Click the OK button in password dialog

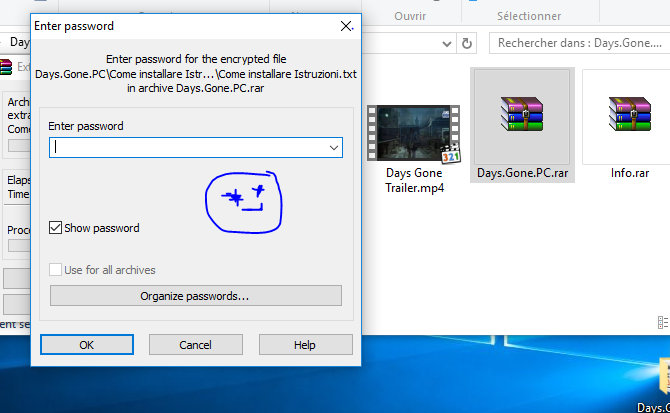click(87, 345)
